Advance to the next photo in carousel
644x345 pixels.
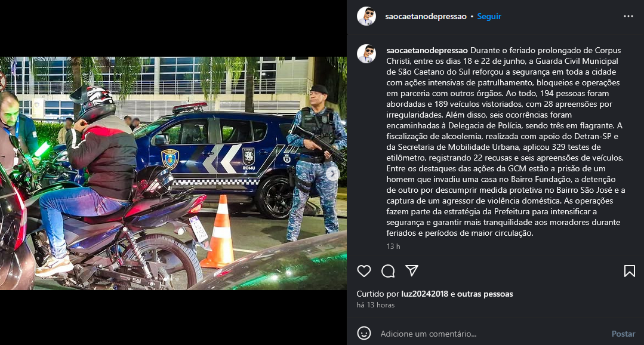332,174
